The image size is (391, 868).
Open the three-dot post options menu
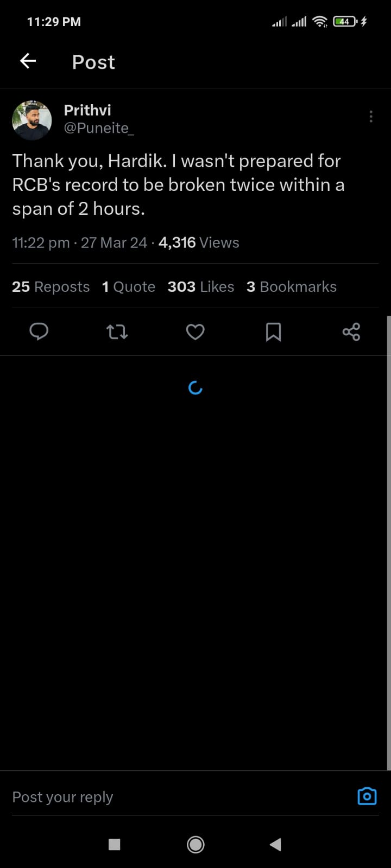[x=371, y=117]
